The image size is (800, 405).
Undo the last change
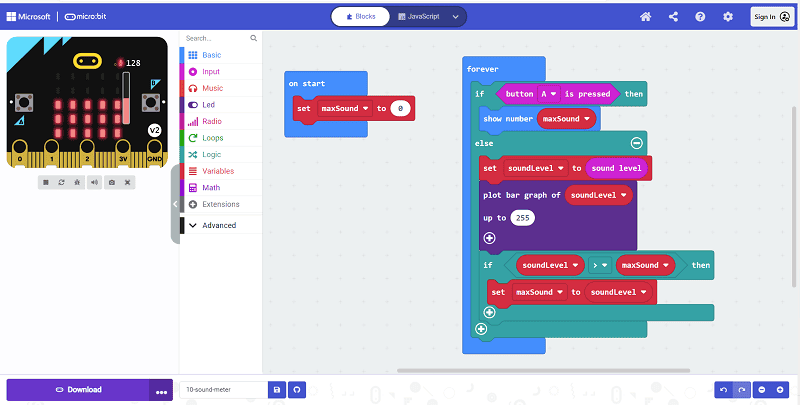coord(723,390)
